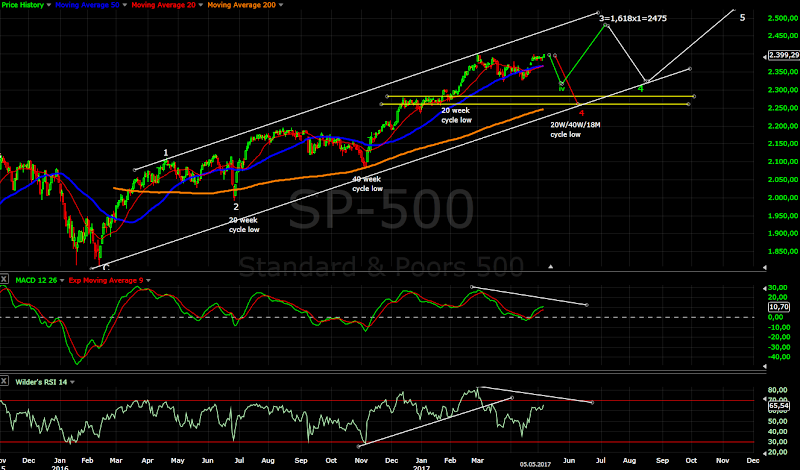Click the MACD value label 10,70
The height and width of the screenshot is (470, 800).
coord(779,307)
